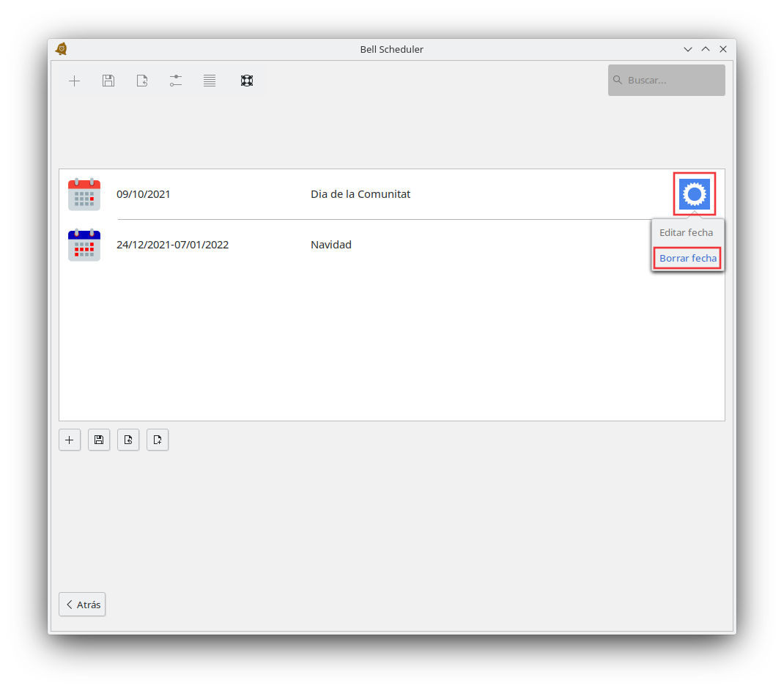This screenshot has height=691, width=784.
Task: Click the blue calendar icon for the Navidad range
Action: [84, 245]
